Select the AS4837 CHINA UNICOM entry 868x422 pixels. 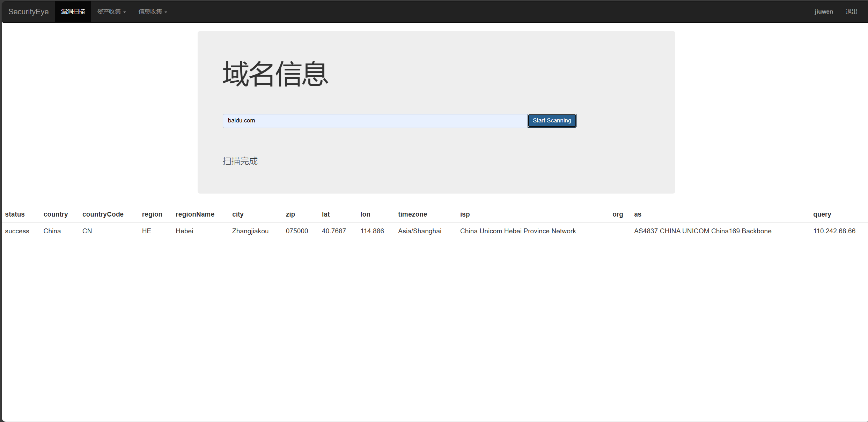tap(703, 231)
